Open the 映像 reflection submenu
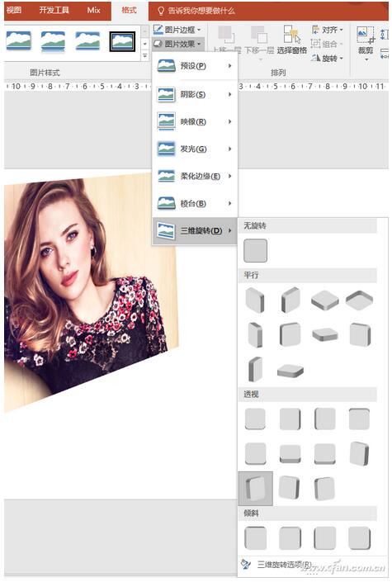The height and width of the screenshot is (582, 392). pos(195,121)
